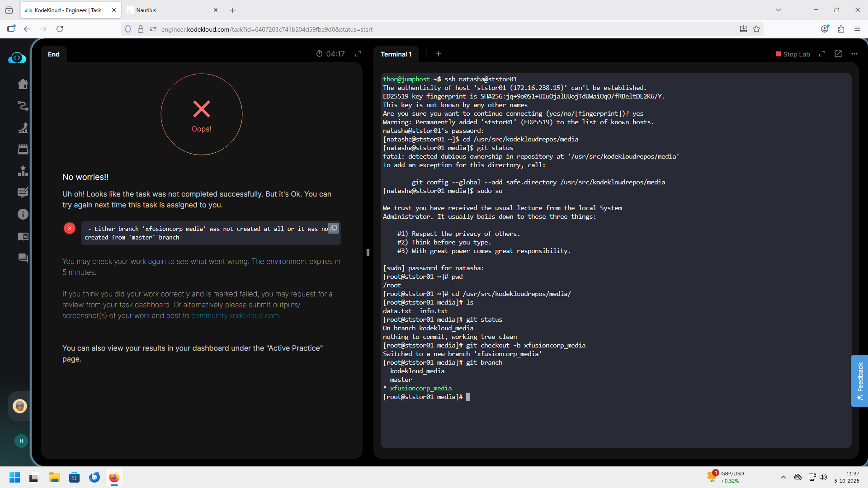The height and width of the screenshot is (488, 868).
Task: Open the list all tabs dropdown arrow
Action: click(x=778, y=10)
